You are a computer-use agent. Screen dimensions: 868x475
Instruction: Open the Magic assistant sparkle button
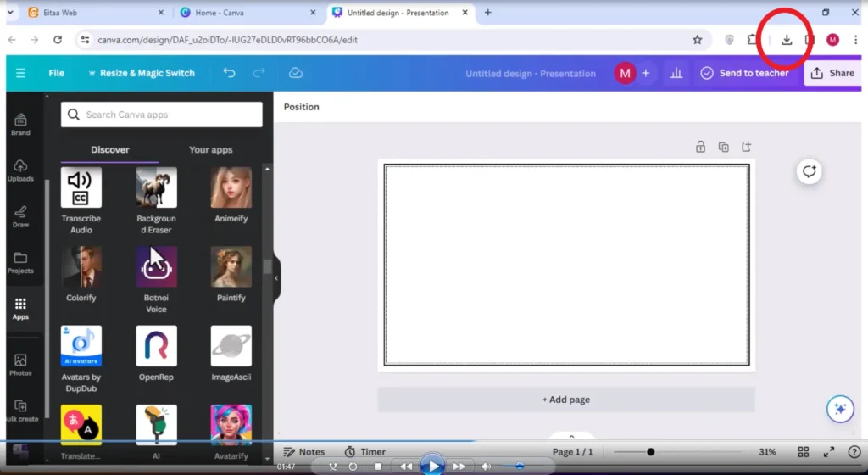click(x=840, y=409)
